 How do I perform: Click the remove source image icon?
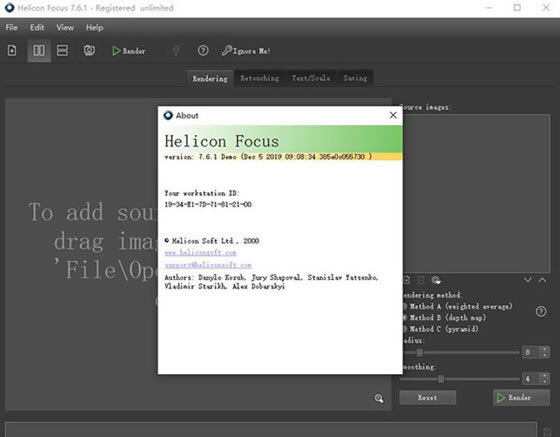pyautogui.click(x=421, y=280)
